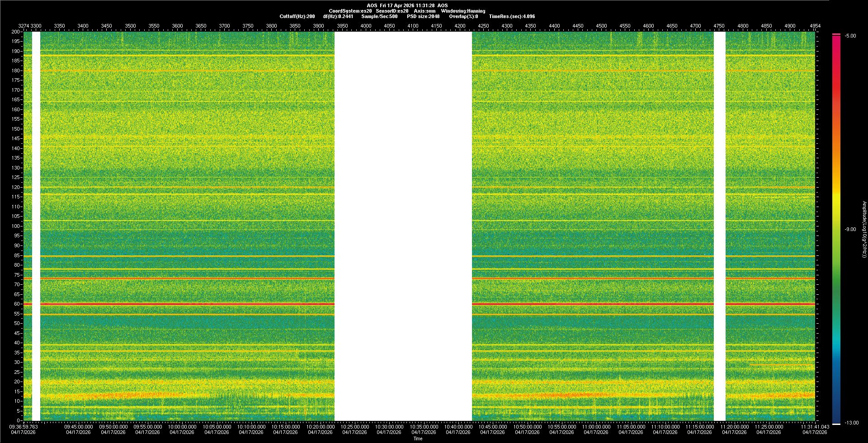Image resolution: width=868 pixels, height=443 pixels.
Task: Click the 200 Hz frequency axis label
Action: click(15, 32)
